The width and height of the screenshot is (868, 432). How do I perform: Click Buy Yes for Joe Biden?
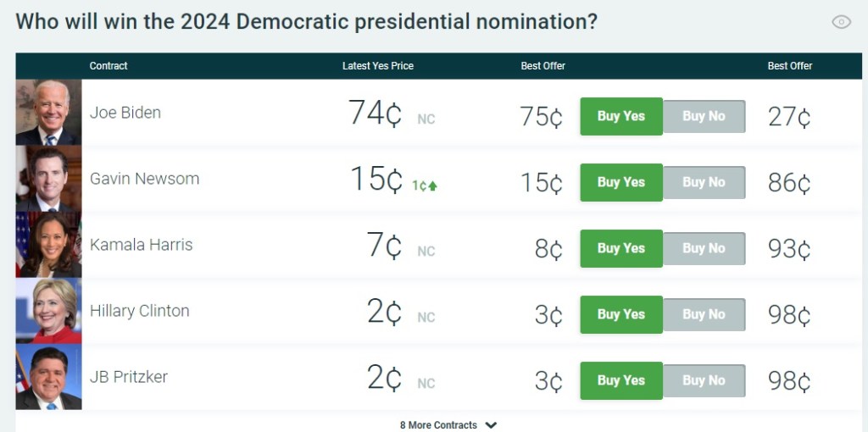[620, 116]
